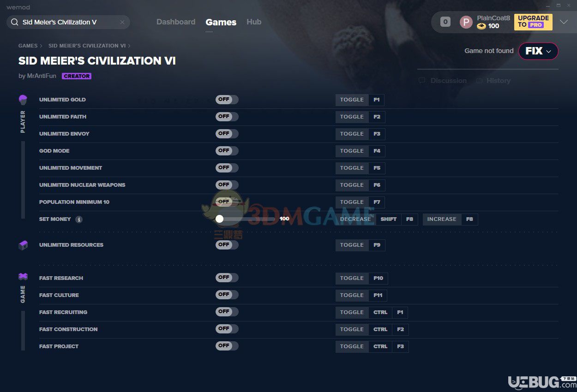Click Decrease button for Set Money

click(x=355, y=220)
